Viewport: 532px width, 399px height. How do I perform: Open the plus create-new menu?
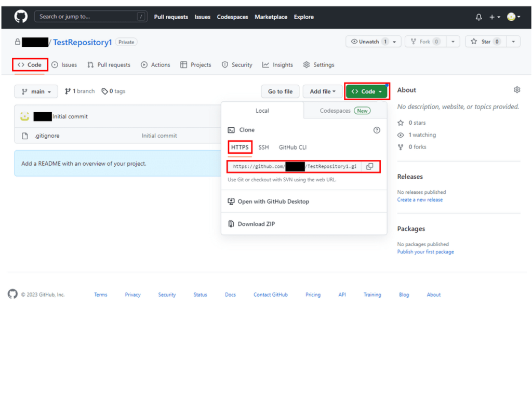click(x=495, y=17)
